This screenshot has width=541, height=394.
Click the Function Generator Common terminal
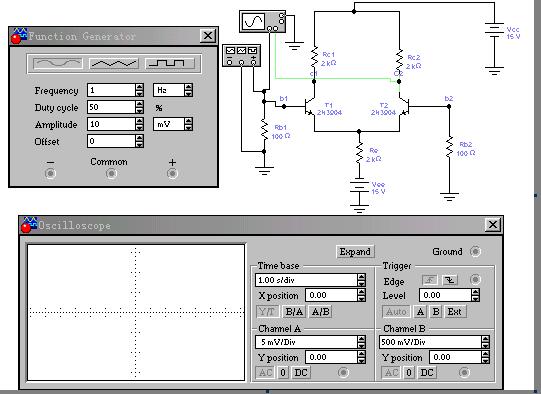[x=111, y=173]
